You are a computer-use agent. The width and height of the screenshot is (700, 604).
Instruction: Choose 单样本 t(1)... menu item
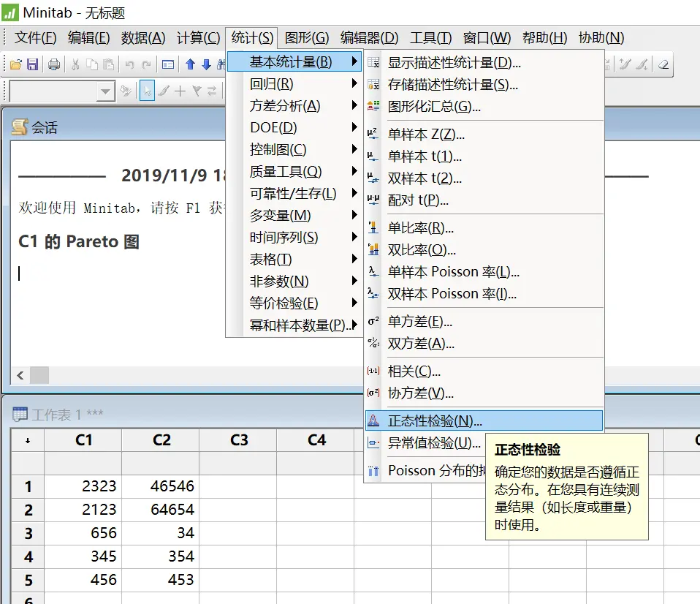pos(484,156)
